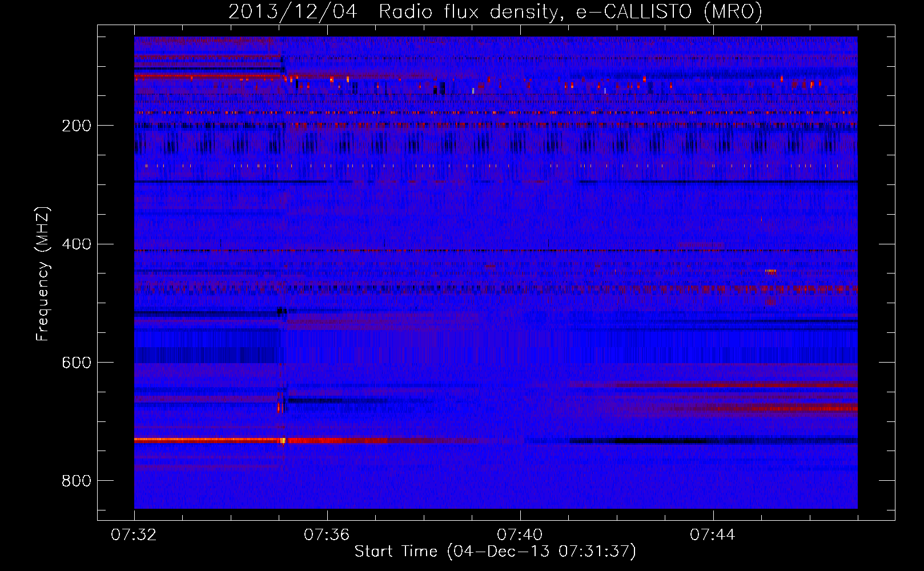
Task: Click the 600 frequency tick label
Action: pos(76,363)
